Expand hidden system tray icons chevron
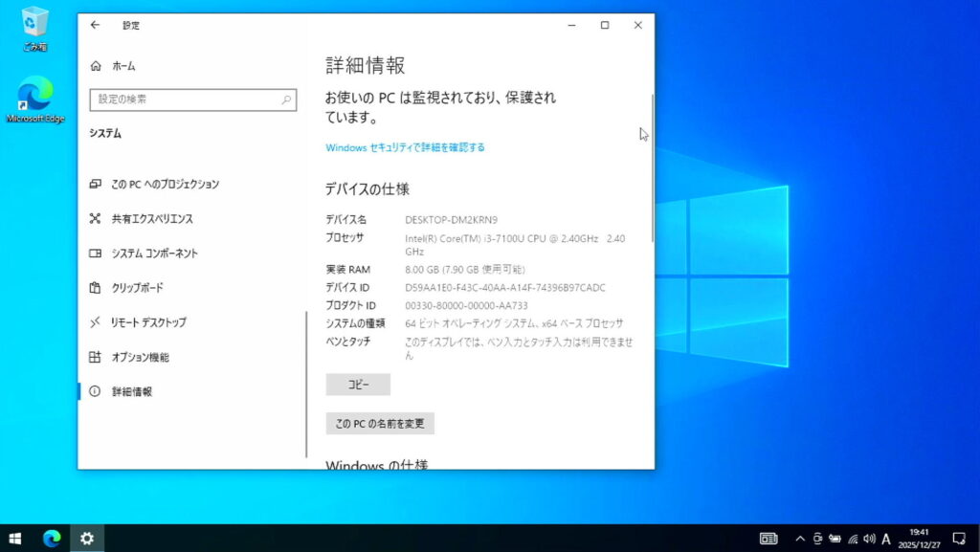 [x=800, y=539]
